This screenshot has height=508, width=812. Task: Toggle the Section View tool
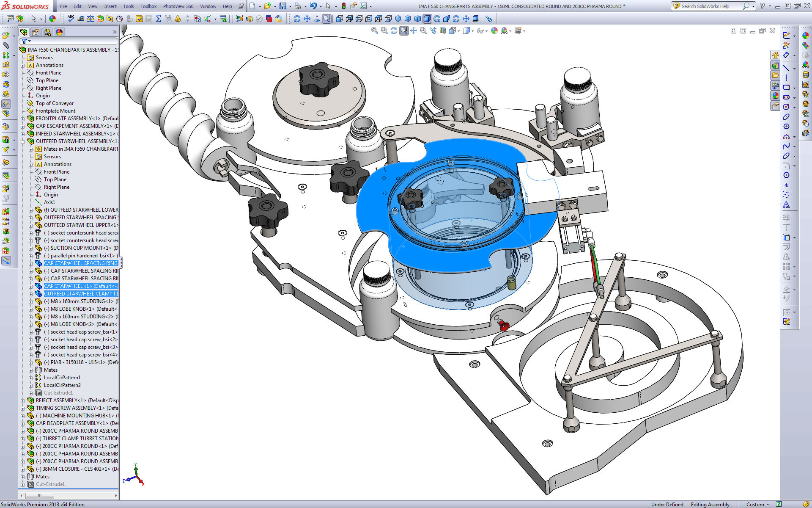[443, 30]
